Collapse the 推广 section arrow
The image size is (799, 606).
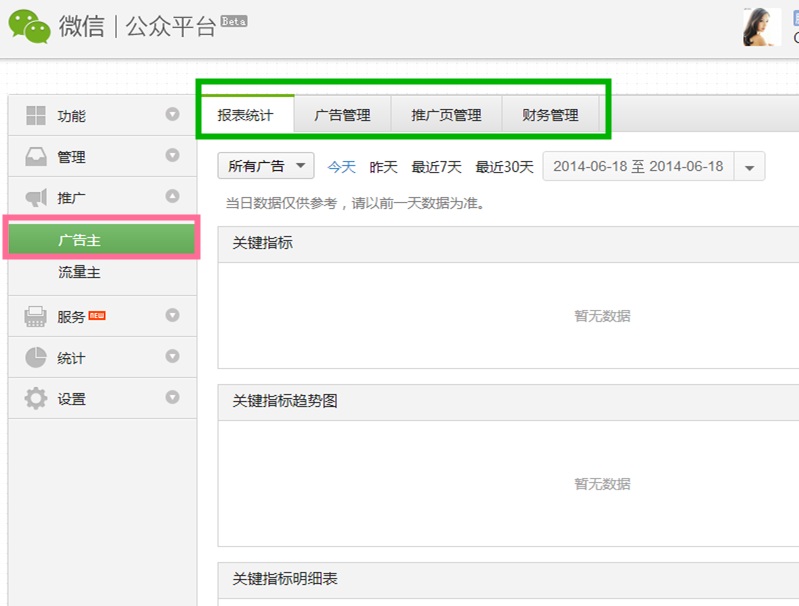click(x=172, y=197)
